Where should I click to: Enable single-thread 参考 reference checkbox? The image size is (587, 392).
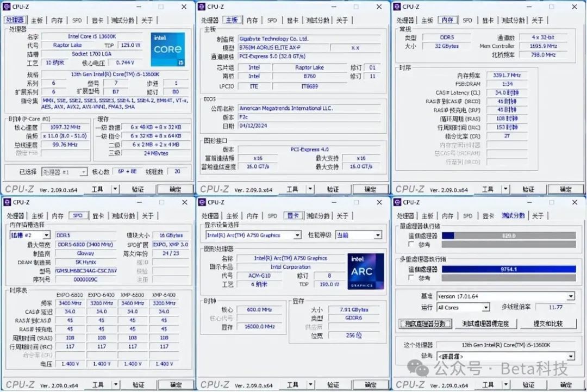tap(411, 244)
